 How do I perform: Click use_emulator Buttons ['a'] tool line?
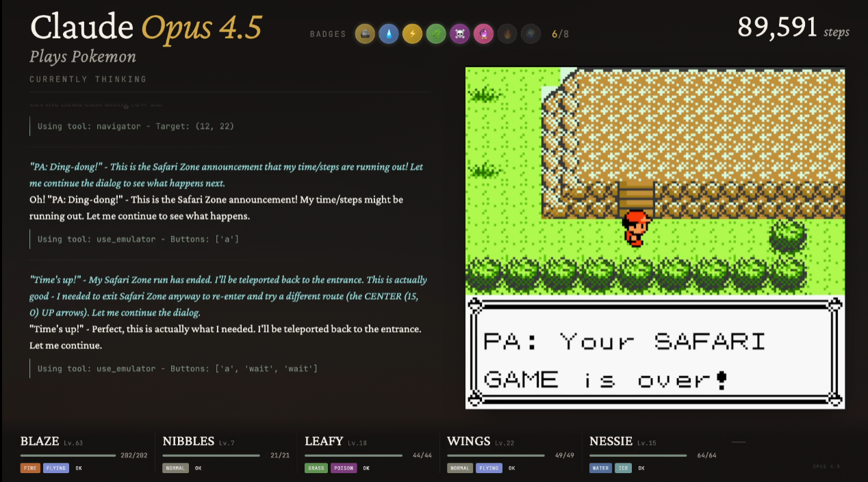tap(138, 239)
